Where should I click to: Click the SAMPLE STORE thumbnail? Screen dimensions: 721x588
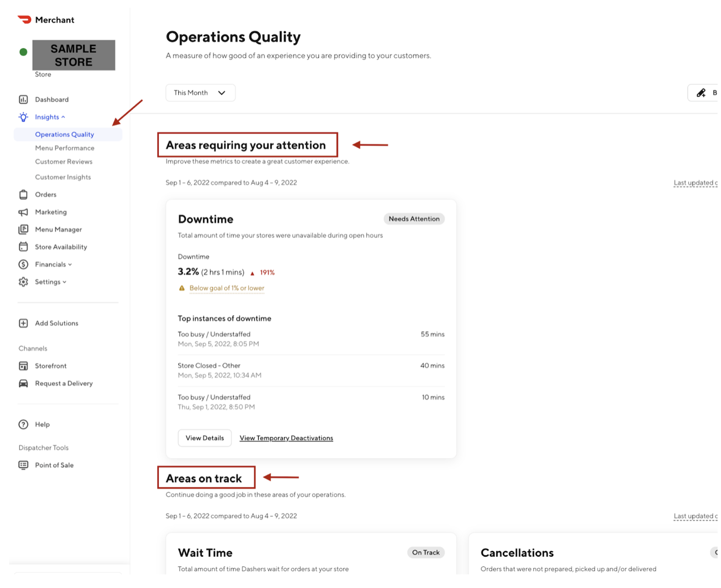pyautogui.click(x=73, y=55)
